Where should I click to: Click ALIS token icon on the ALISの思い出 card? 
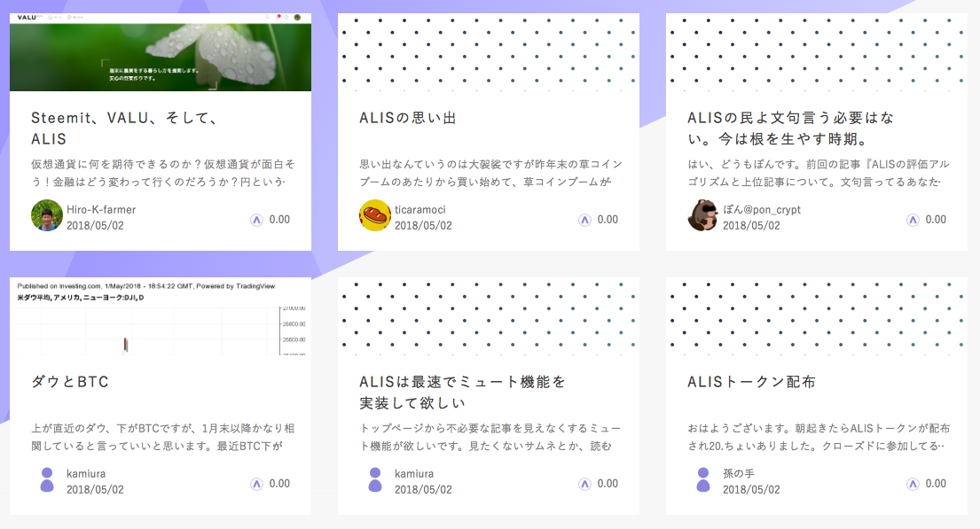coord(584,220)
